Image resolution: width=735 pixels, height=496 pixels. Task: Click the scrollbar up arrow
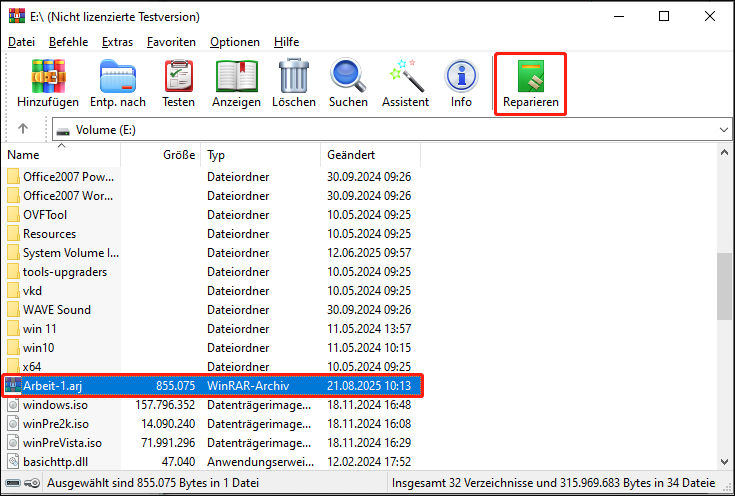tap(724, 152)
